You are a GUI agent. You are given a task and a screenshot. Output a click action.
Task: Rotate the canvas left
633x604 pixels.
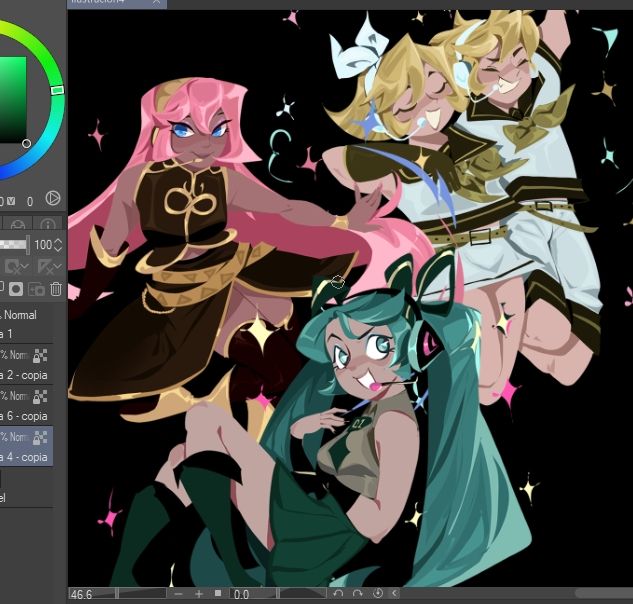(x=338, y=593)
